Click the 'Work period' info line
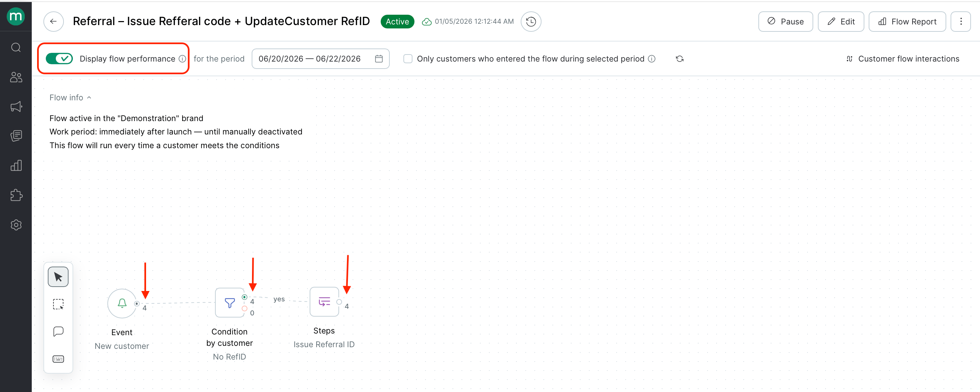The width and height of the screenshot is (980, 392). pyautogui.click(x=176, y=132)
